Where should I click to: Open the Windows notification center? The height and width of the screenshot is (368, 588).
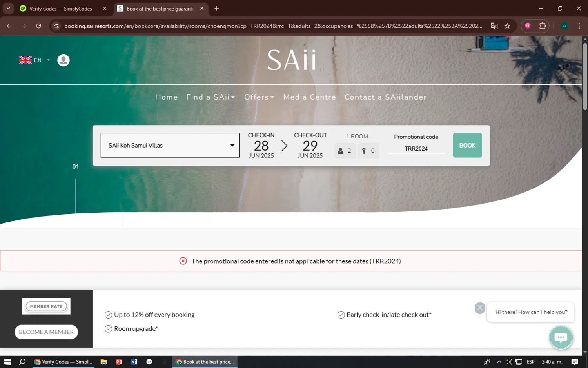tap(575, 362)
